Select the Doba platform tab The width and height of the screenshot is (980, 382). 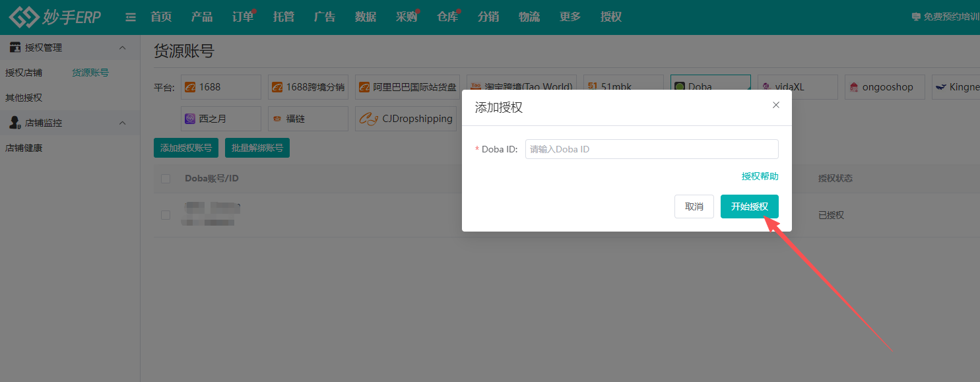(711, 86)
